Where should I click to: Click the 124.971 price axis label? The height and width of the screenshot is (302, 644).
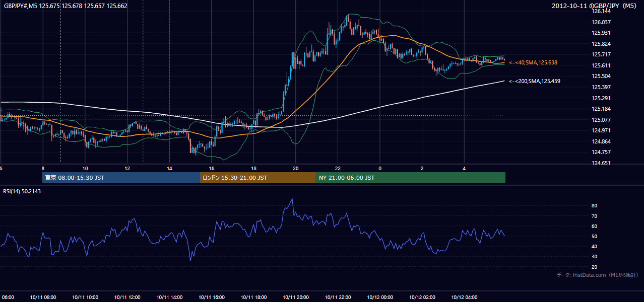coord(602,130)
